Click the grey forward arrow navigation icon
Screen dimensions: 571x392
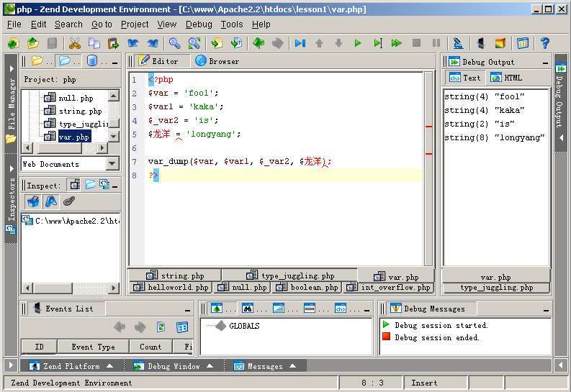[x=278, y=43]
